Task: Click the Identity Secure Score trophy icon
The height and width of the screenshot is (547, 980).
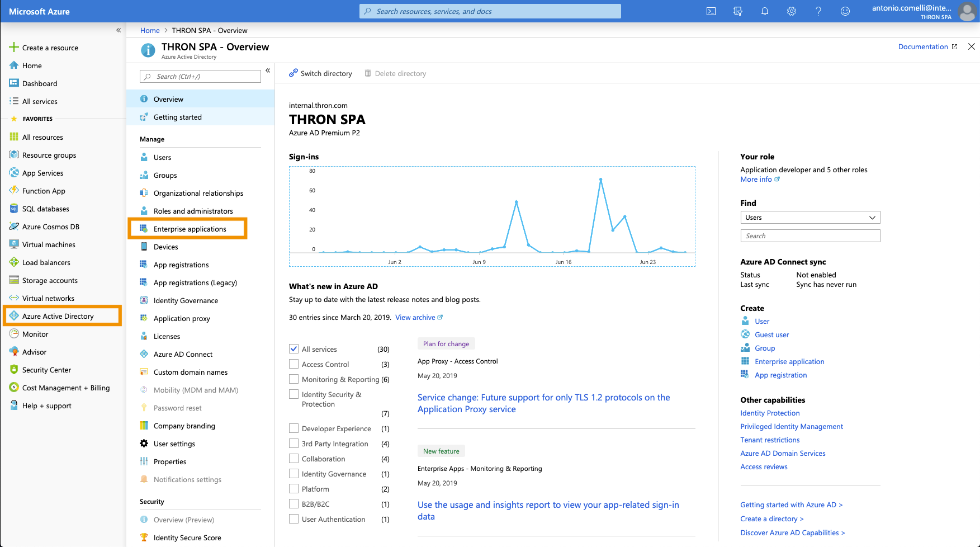Action: pos(144,537)
